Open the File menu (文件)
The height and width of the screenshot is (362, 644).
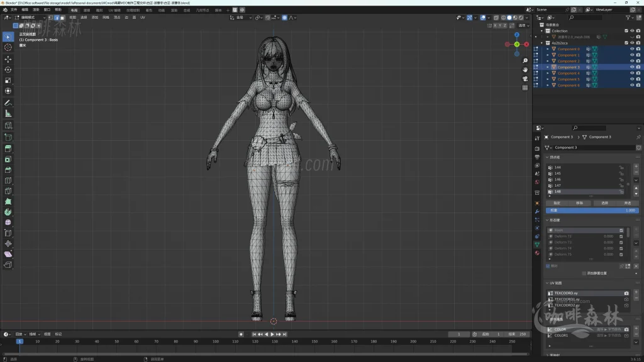coord(14,10)
